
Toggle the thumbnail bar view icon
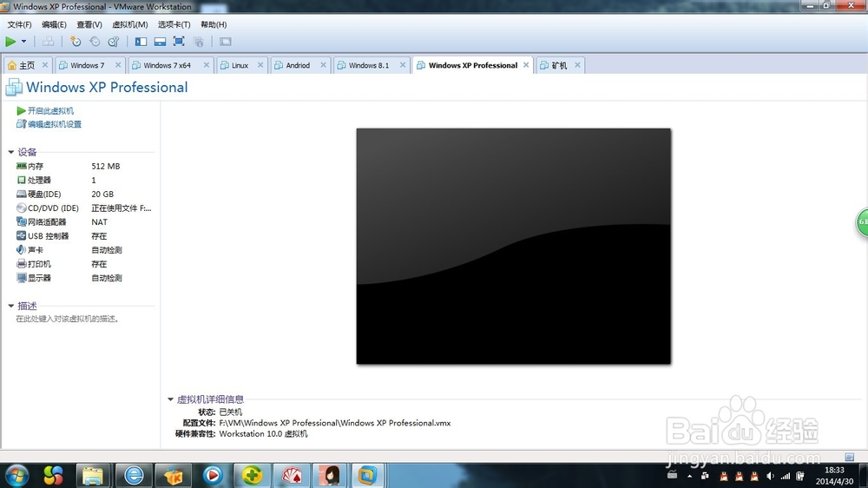160,42
